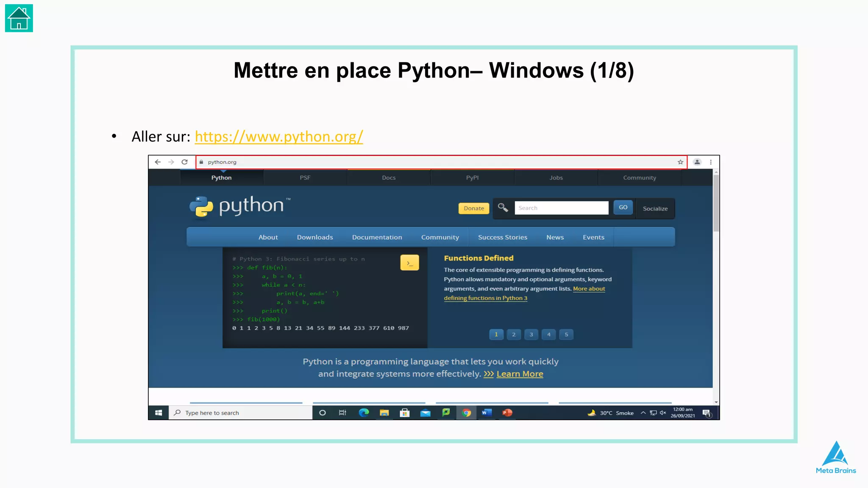Select the Python top tab

[221, 177]
